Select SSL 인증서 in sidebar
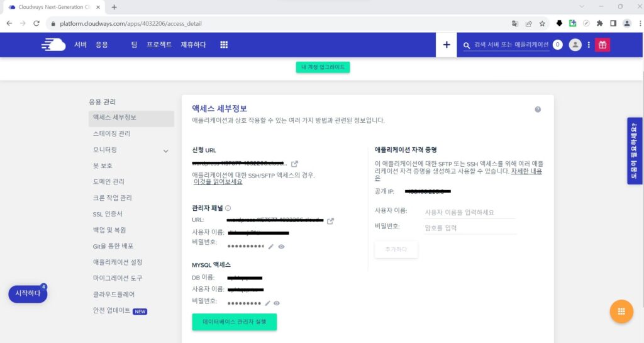 tap(108, 213)
